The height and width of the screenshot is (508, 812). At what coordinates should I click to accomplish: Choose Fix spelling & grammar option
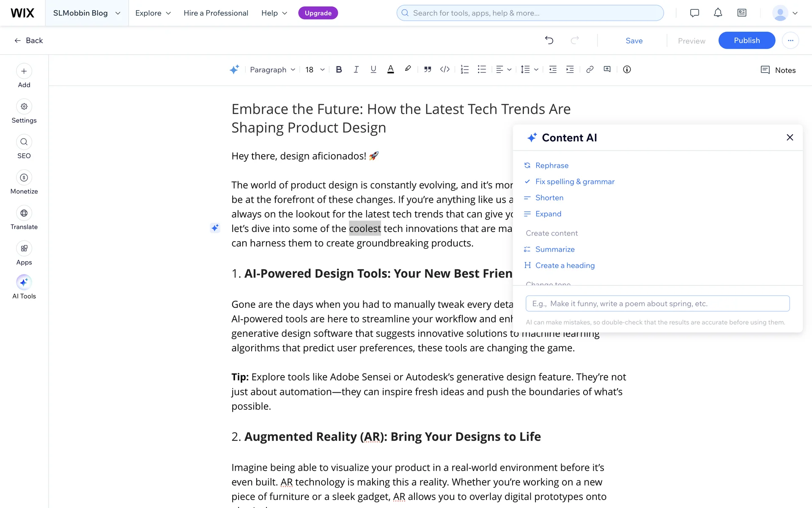click(574, 182)
